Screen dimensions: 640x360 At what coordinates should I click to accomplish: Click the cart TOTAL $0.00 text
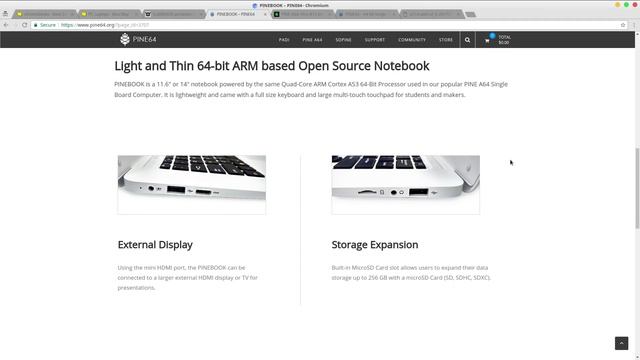[x=504, y=40]
